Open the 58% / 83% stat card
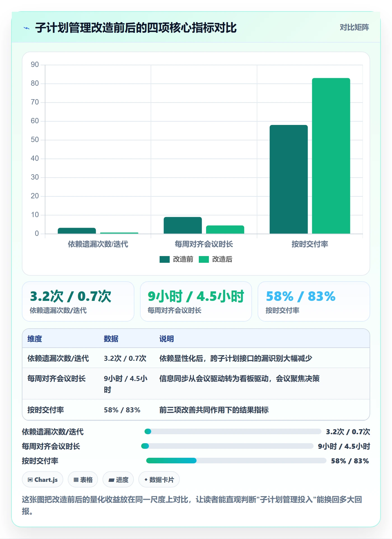Image resolution: width=392 pixels, height=539 pixels. pyautogui.click(x=314, y=301)
